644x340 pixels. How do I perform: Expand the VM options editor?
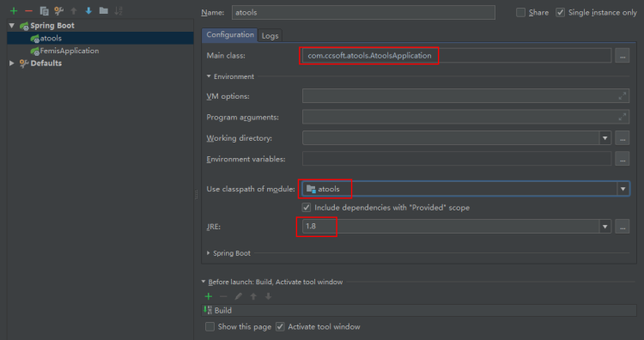click(x=623, y=96)
